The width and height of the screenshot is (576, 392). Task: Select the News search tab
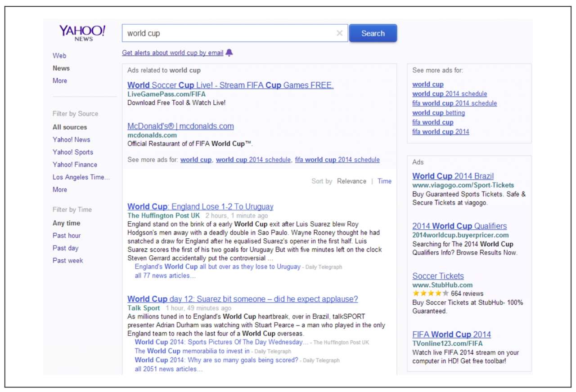pos(61,68)
